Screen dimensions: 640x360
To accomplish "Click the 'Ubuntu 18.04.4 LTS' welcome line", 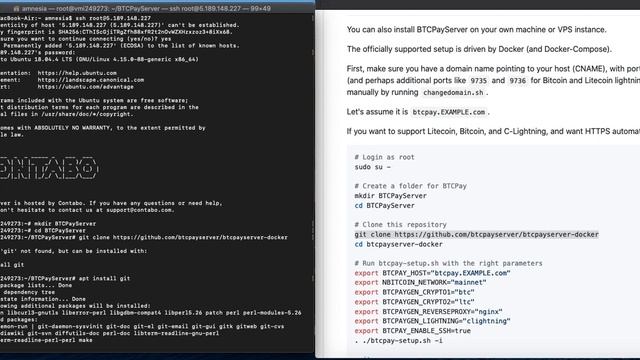I will [99, 60].
